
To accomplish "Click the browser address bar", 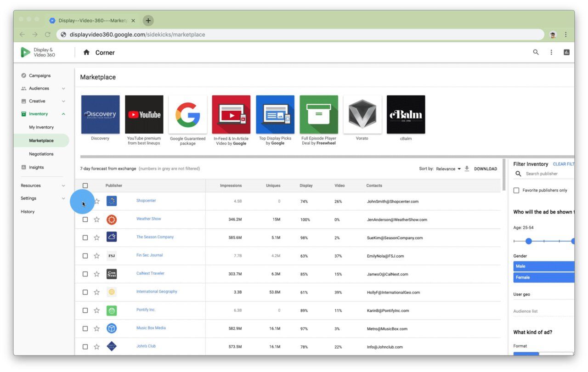I will [301, 34].
